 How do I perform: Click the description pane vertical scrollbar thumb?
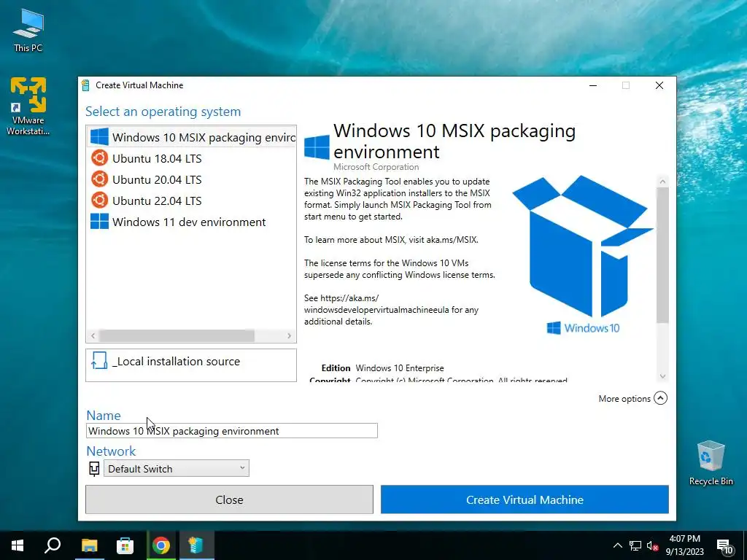[x=662, y=254]
